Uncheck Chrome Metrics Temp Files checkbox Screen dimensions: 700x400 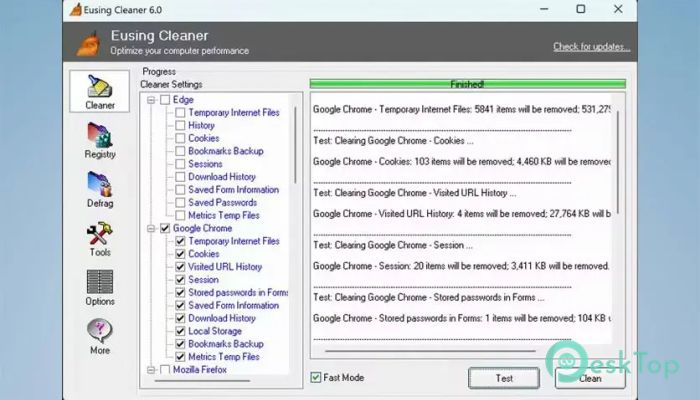pos(180,357)
